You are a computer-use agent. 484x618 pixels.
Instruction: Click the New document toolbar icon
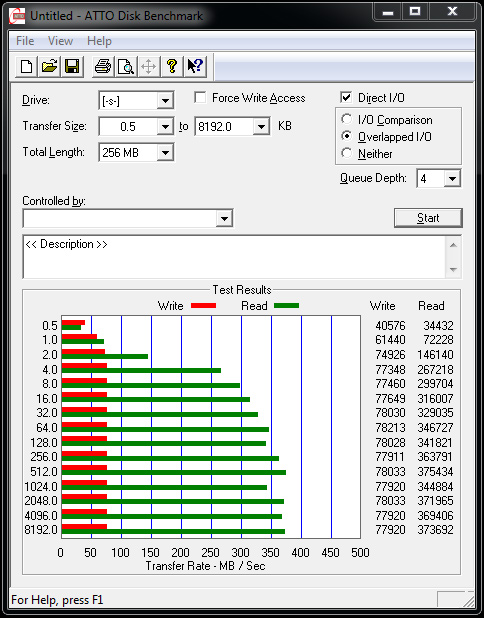coord(26,66)
